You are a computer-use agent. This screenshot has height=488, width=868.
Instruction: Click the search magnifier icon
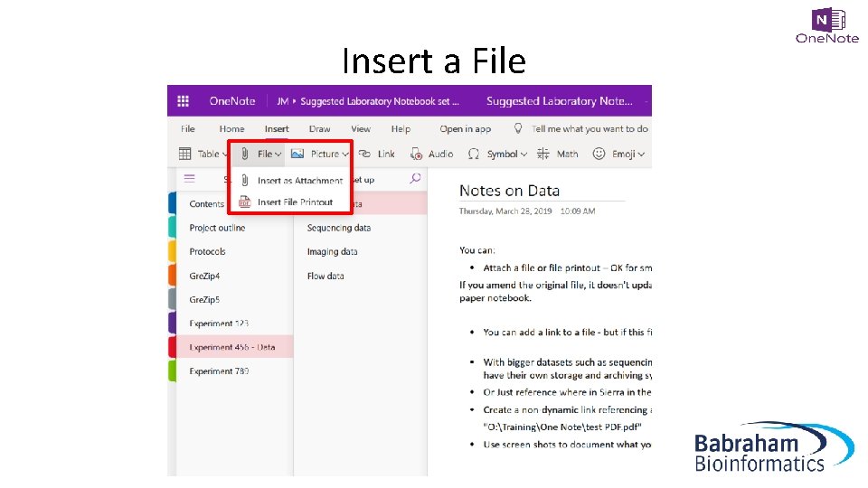coord(415,178)
